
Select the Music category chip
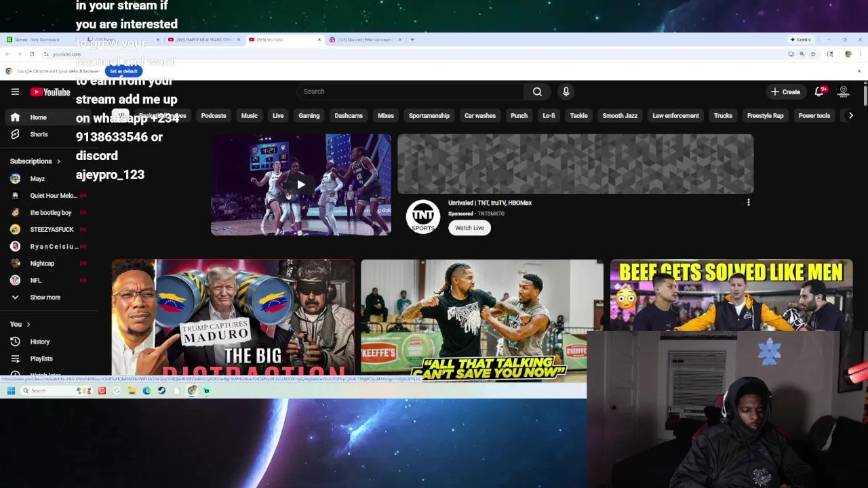click(250, 116)
